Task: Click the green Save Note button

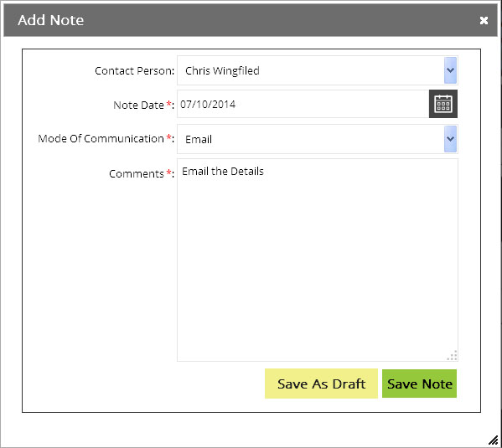Action: coord(419,384)
